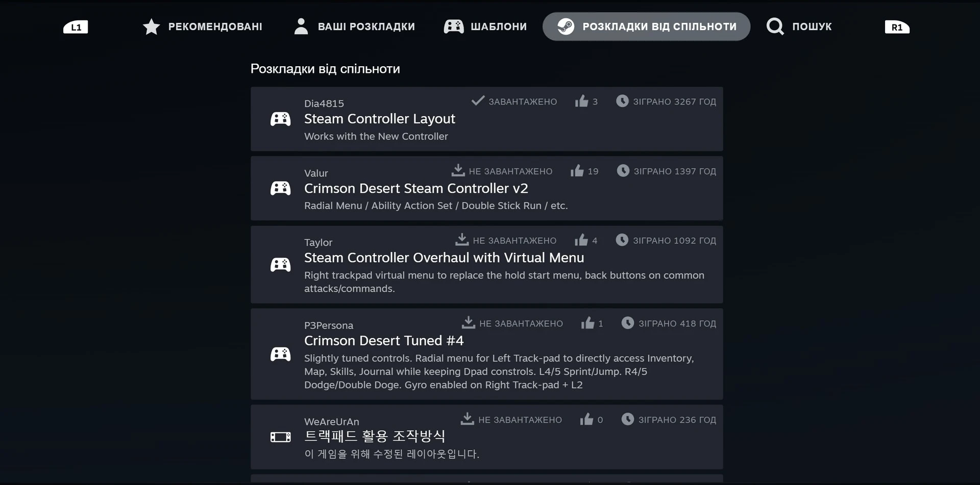Screen dimensions: 980x485
Task: Click the R1 bumper glyph
Action: [x=897, y=27]
